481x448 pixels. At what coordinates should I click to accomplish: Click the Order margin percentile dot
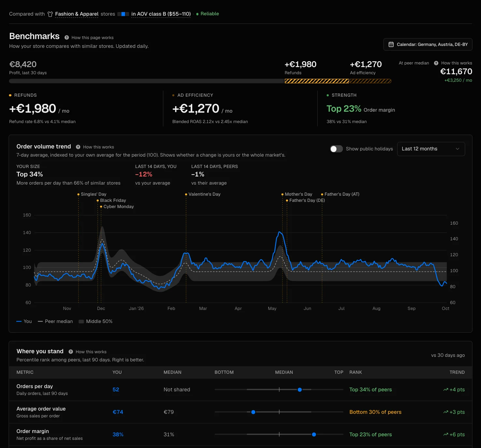click(x=314, y=435)
